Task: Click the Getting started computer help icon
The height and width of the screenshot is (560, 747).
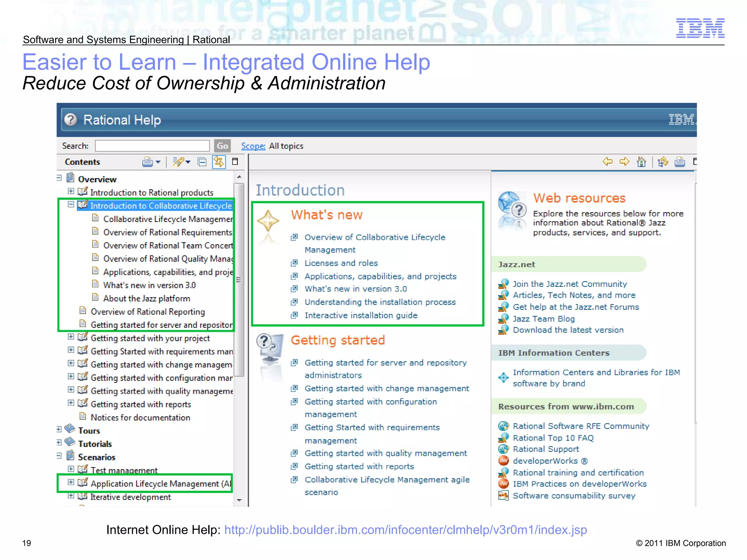Action: click(x=270, y=348)
